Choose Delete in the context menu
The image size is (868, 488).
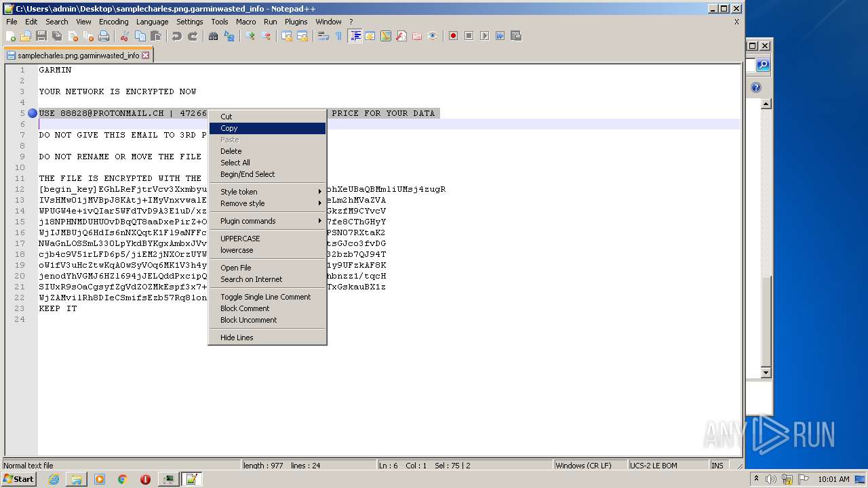[x=267, y=151]
